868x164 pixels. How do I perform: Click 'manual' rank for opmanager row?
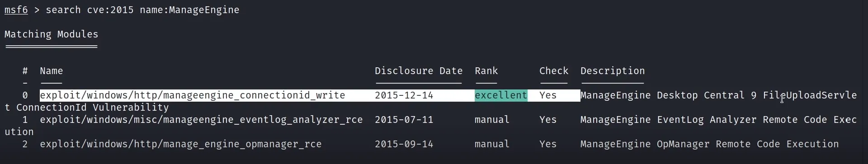coord(492,144)
